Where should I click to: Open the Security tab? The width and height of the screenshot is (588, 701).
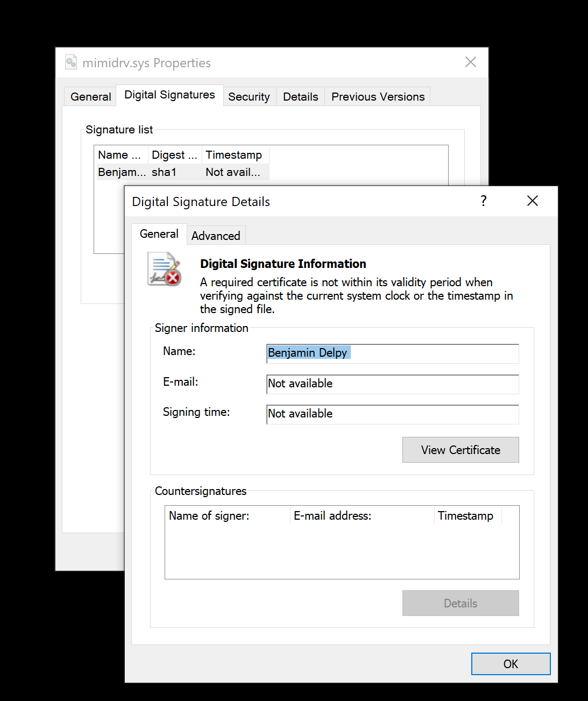[249, 97]
